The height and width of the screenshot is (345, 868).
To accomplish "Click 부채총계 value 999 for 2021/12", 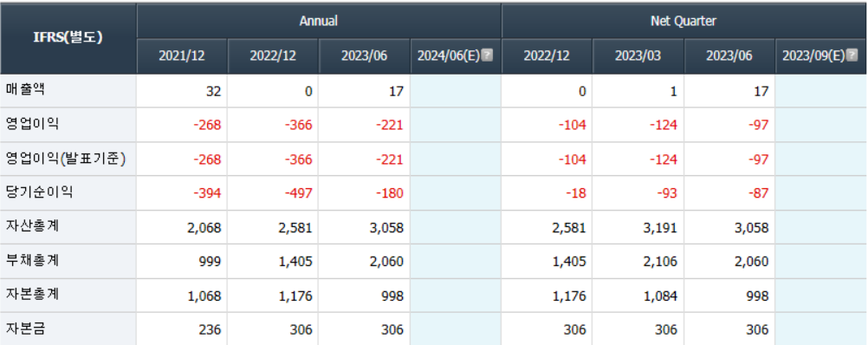I will pyautogui.click(x=211, y=263).
